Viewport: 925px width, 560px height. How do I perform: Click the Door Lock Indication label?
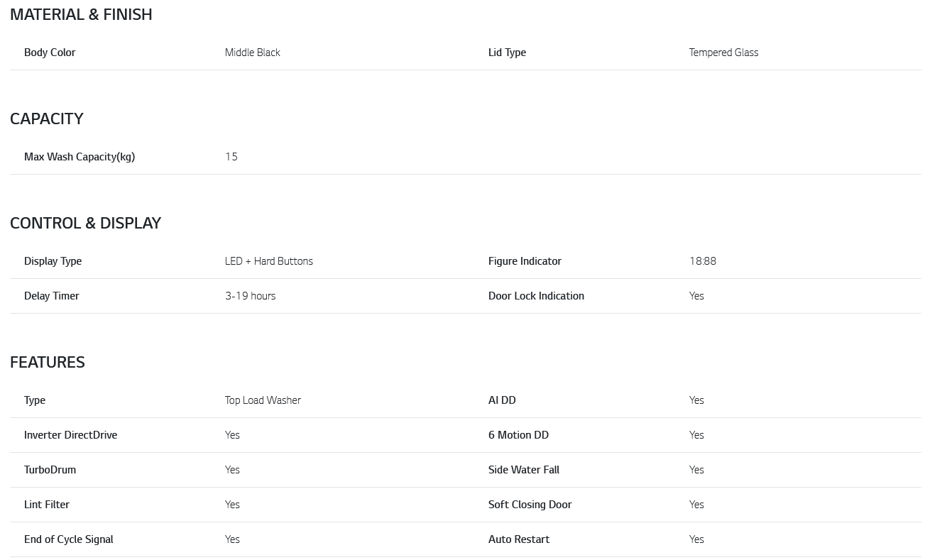tap(536, 296)
